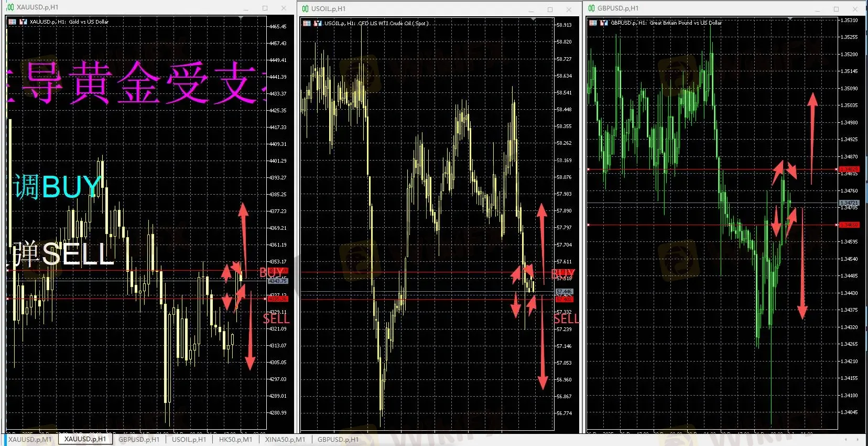Click the second icon left of the GBPUSD.p chart label
This screenshot has height=446, width=868.
click(x=604, y=23)
